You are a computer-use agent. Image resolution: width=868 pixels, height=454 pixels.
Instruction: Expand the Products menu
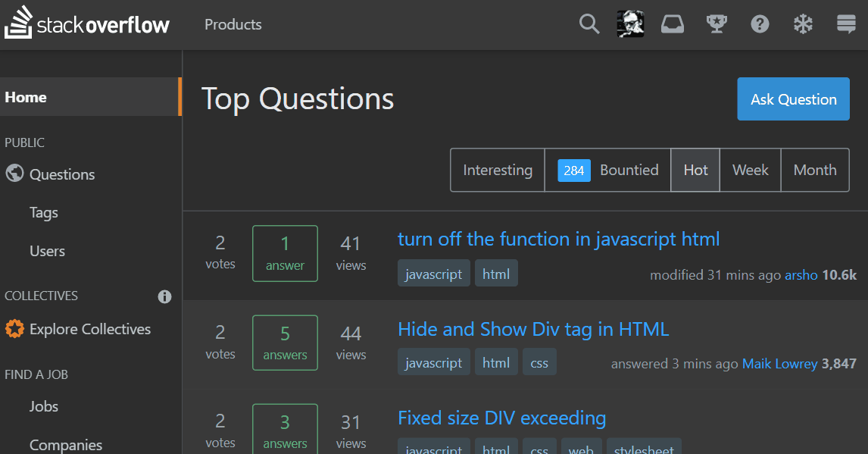tap(233, 24)
